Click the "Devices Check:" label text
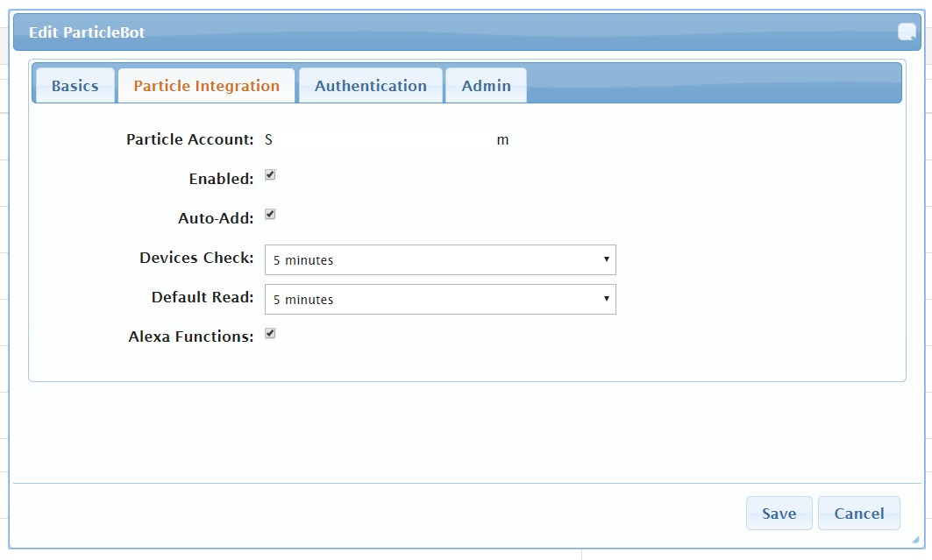932x560 pixels. click(196, 259)
